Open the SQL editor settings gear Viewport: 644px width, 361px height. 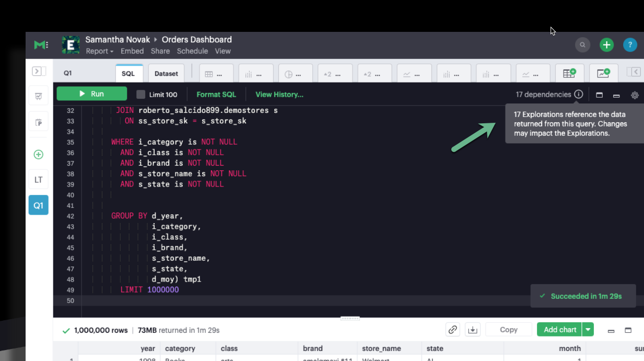point(635,95)
